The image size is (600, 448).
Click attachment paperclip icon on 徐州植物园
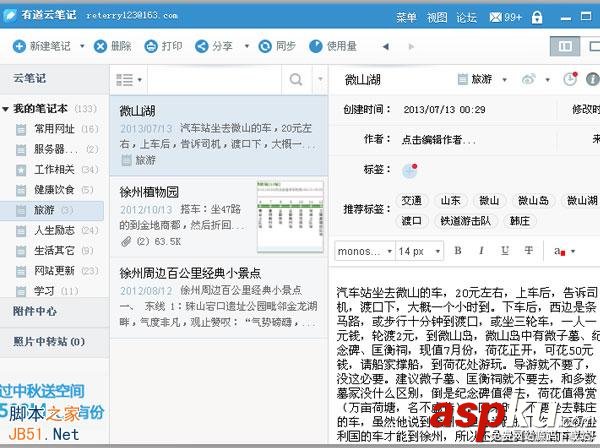126,241
